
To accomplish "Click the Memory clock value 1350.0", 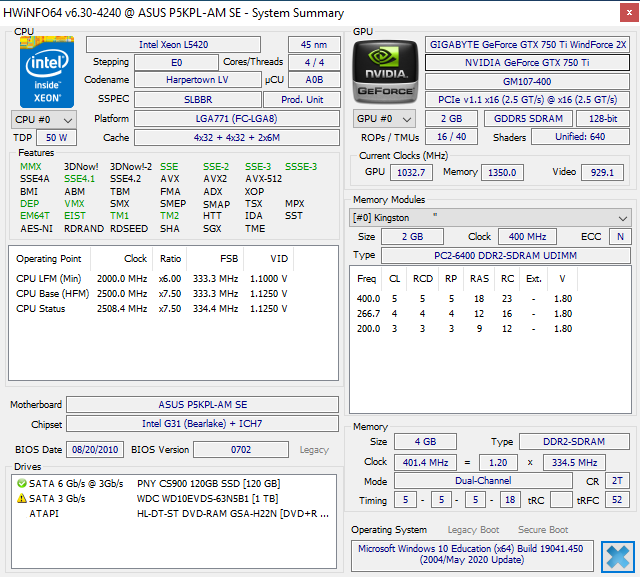I will [502, 173].
